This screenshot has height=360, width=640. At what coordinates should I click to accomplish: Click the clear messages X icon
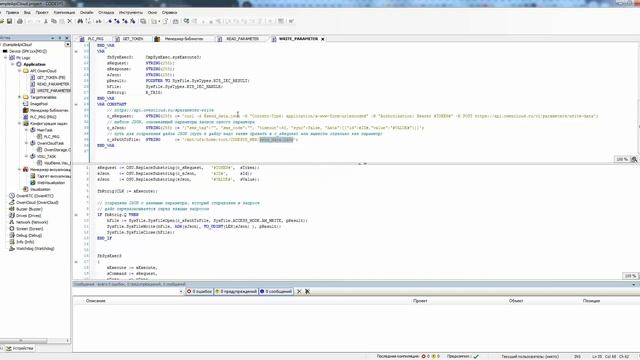coord(299,291)
